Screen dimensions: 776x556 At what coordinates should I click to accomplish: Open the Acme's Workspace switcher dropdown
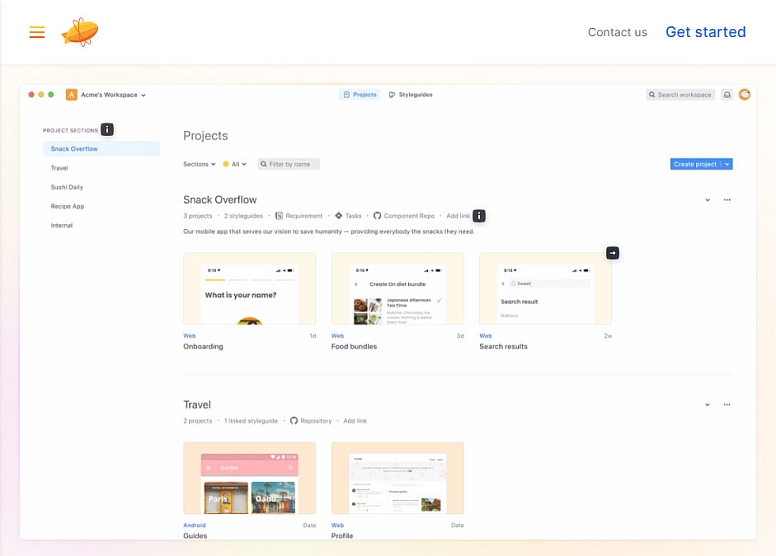click(x=113, y=95)
